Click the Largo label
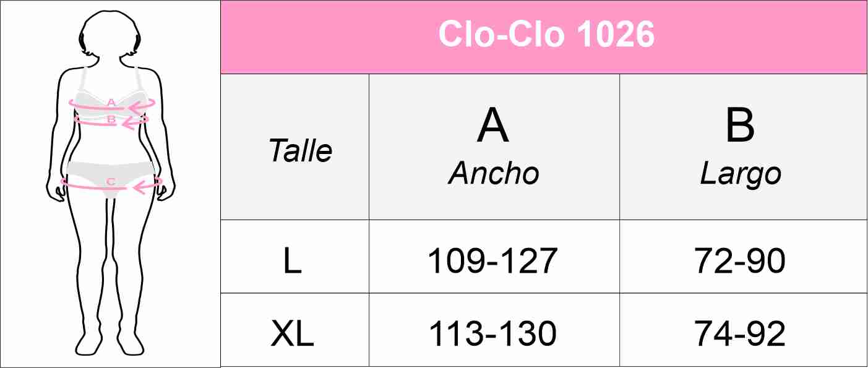Image resolution: width=868 pixels, height=368 pixels. pyautogui.click(x=741, y=175)
